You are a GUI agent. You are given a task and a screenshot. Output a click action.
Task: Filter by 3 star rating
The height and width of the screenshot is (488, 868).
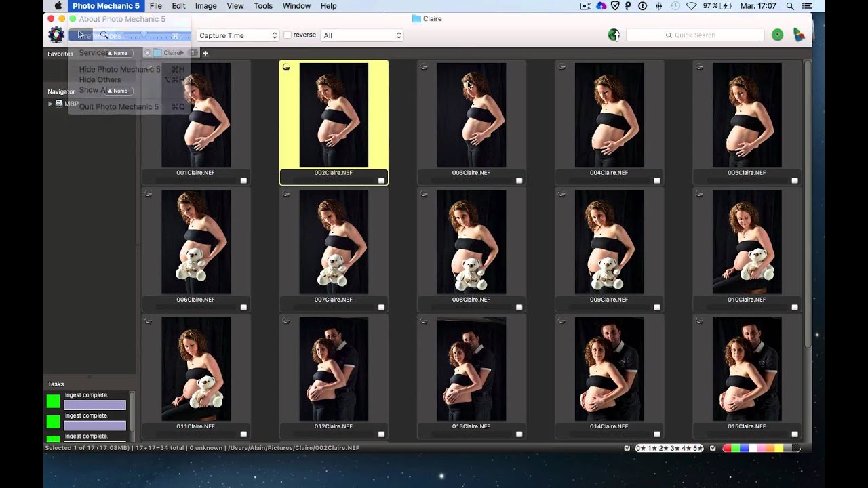pos(675,448)
